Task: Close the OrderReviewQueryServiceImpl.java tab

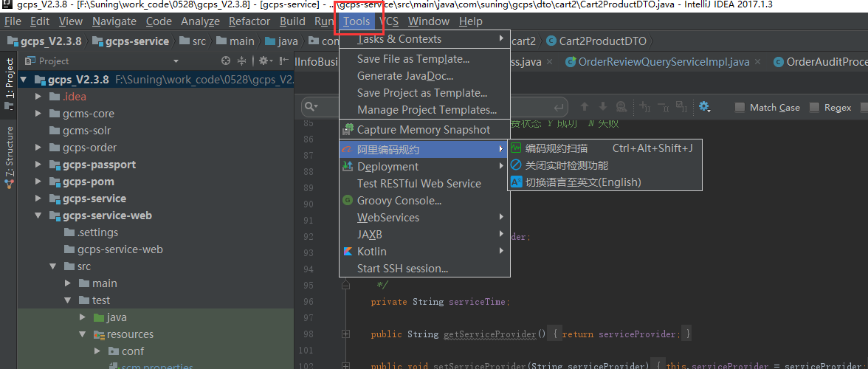Action: coord(757,62)
